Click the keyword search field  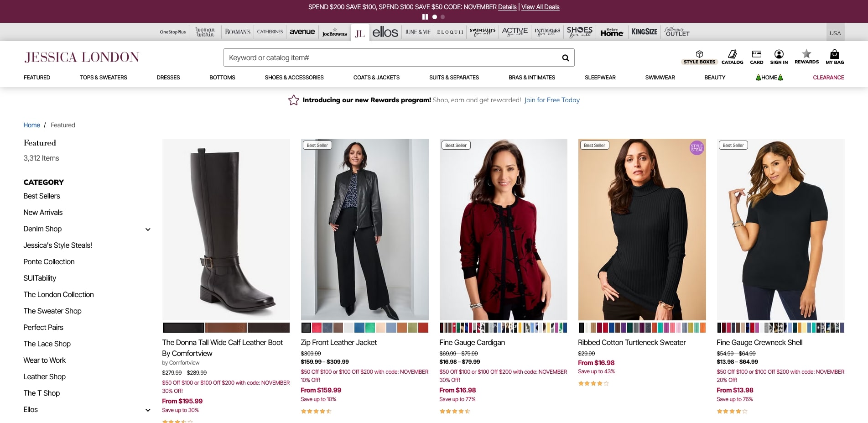click(392, 58)
